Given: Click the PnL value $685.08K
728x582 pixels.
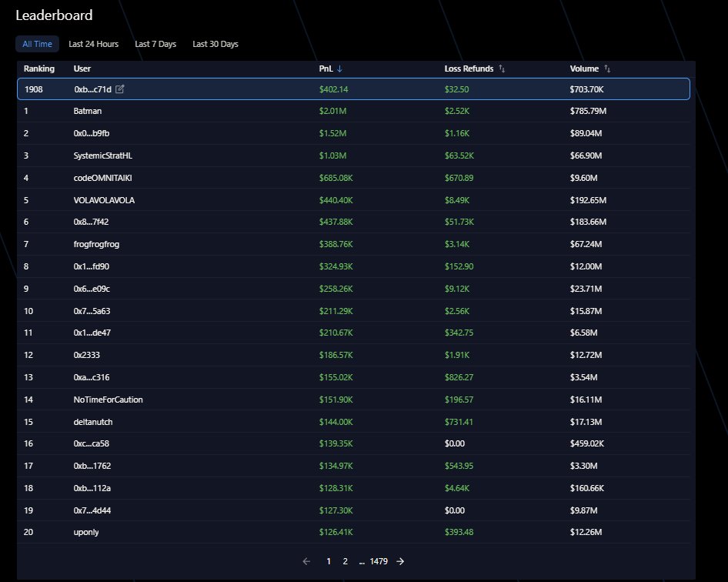Looking at the screenshot, I should [x=336, y=178].
